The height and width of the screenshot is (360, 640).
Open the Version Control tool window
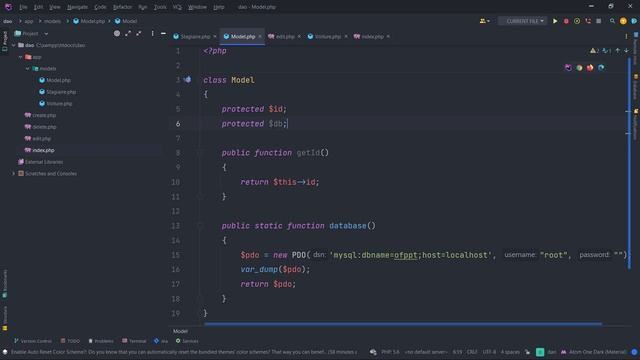(x=33, y=341)
